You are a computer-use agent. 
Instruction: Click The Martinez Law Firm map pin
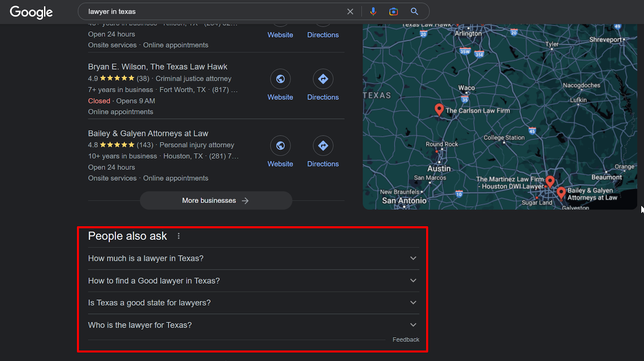pos(550,182)
